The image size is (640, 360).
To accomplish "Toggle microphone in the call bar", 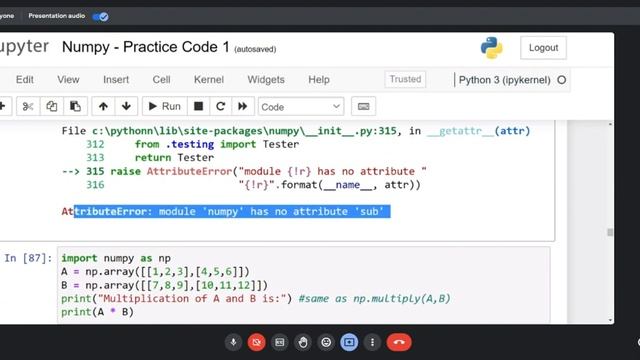I will pyautogui.click(x=233, y=342).
